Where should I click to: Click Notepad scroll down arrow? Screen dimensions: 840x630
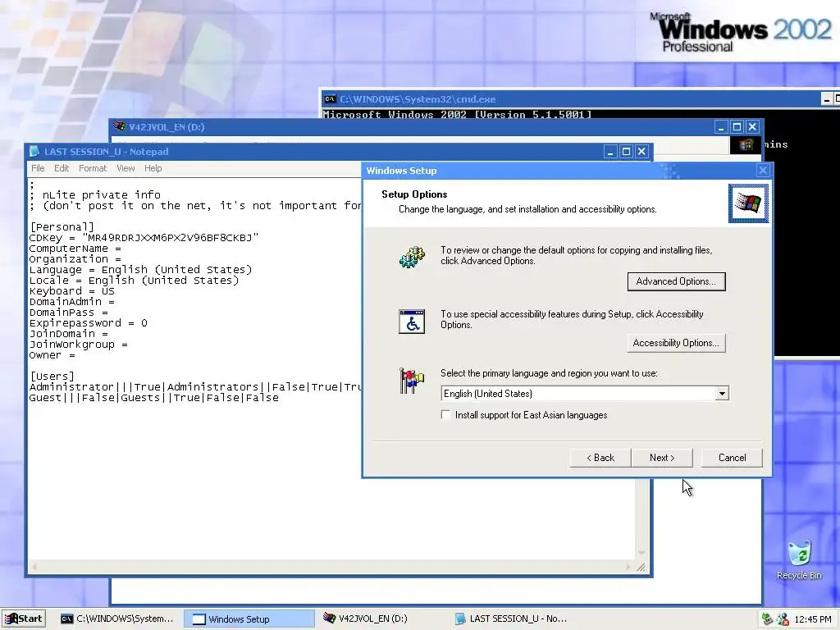[x=641, y=552]
